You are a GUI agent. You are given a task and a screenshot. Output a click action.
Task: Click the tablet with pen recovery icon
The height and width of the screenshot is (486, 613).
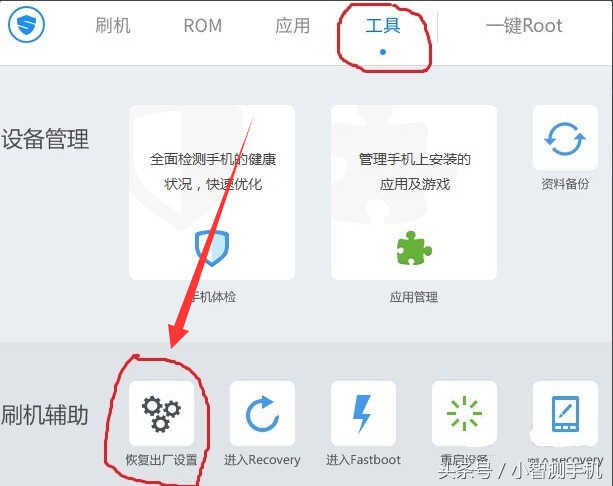tap(565, 414)
